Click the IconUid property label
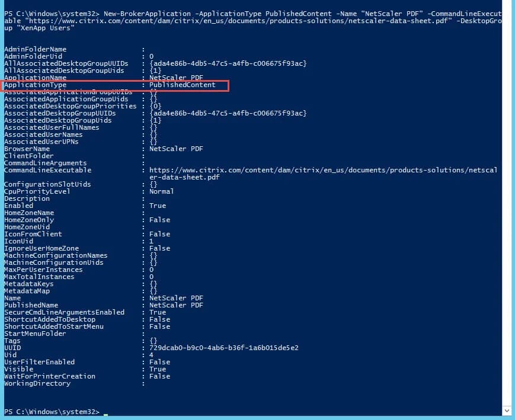Screen dimensions: 515x420 18,241
